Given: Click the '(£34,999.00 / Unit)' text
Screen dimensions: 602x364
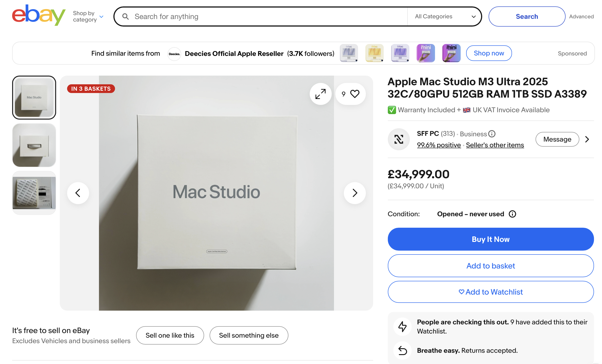Looking at the screenshot, I should [416, 186].
